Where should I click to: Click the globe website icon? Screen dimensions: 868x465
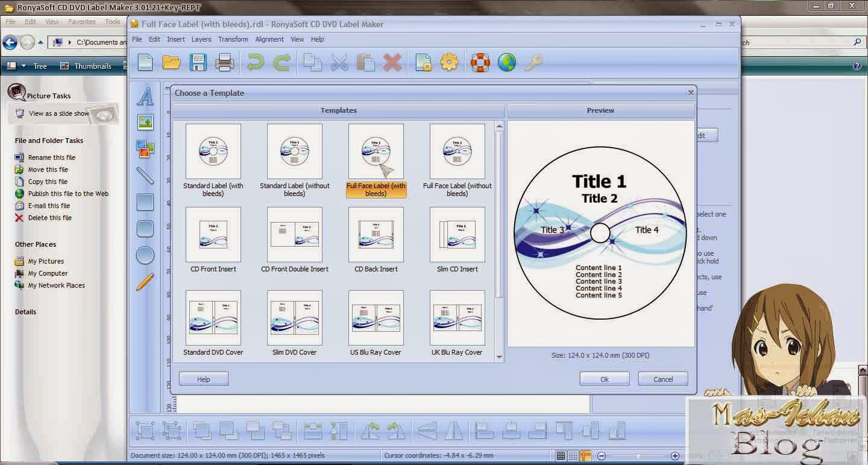507,62
